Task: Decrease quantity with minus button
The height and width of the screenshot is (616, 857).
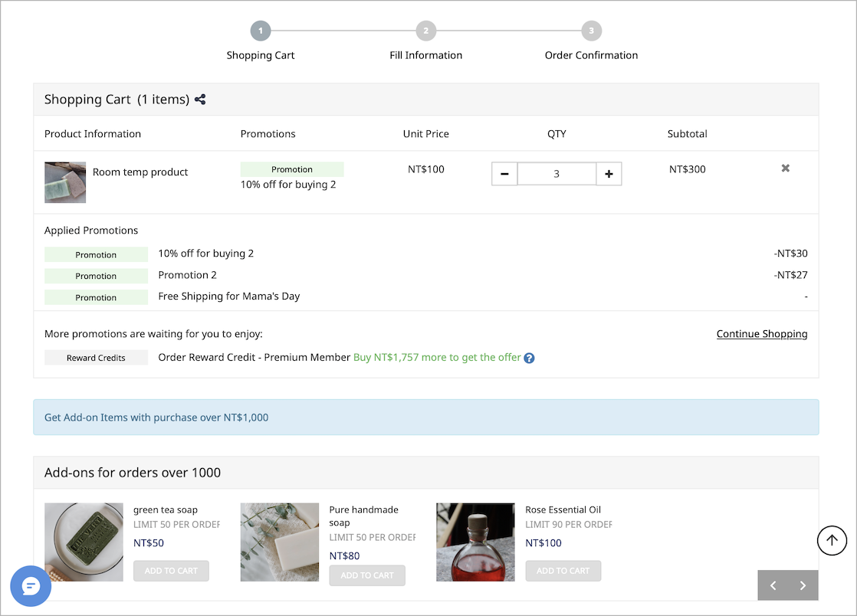Action: 504,174
